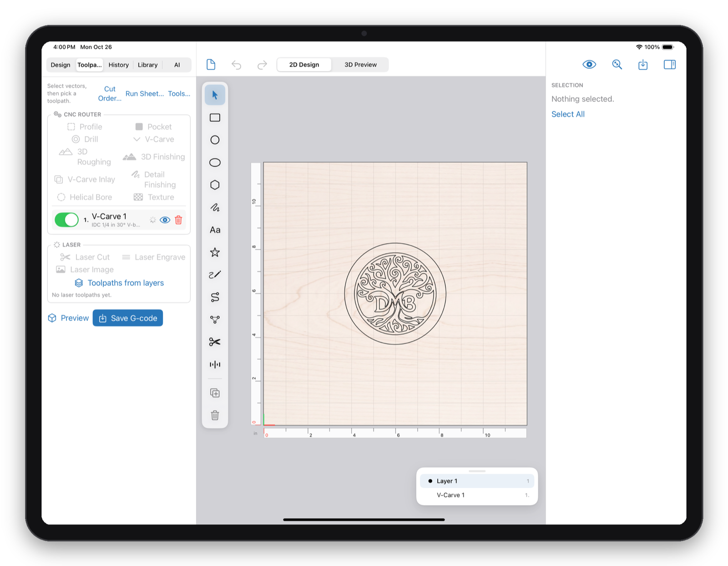Activate the node editing tool
728x566 pixels.
click(215, 320)
